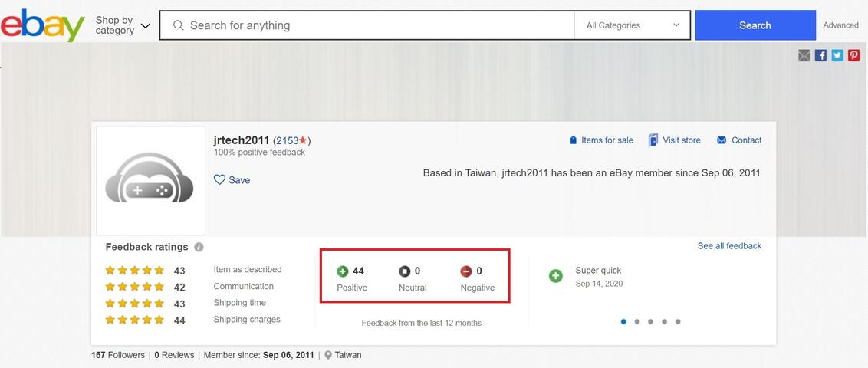
Task: Select the first blue carousel dot
Action: click(624, 321)
